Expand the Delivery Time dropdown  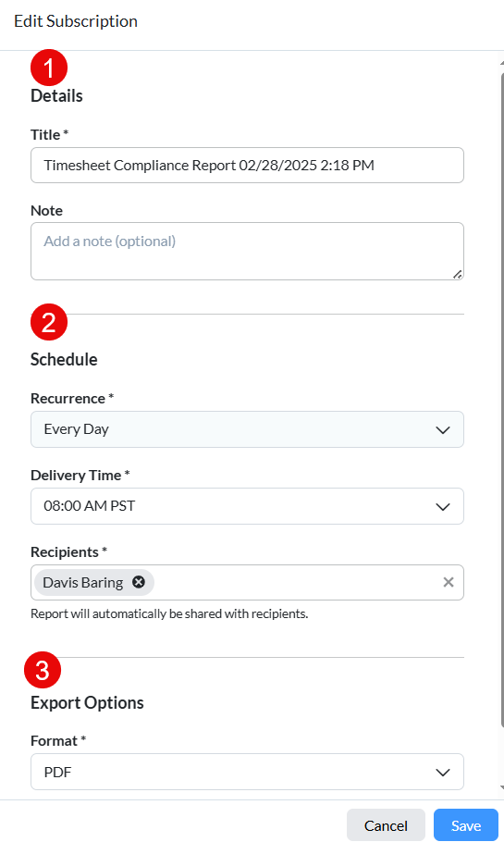pos(247,506)
